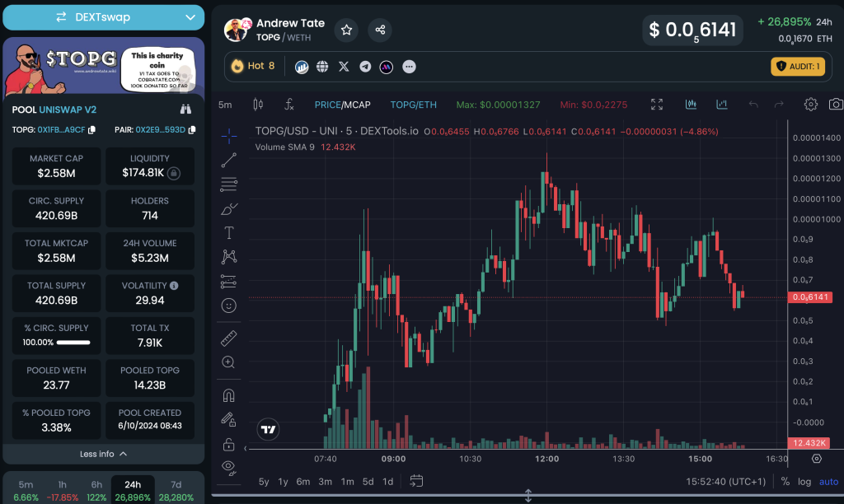Select the 5d time range
Screen dimensions: 844x504
tap(368, 482)
